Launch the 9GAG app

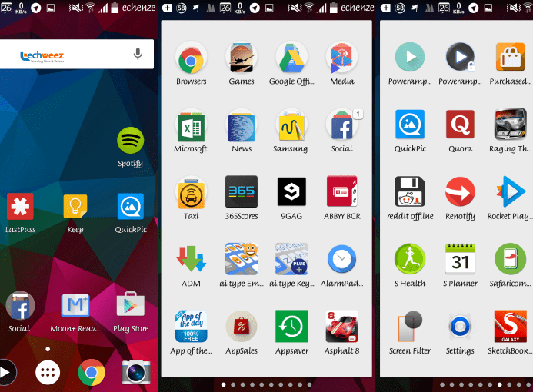click(291, 191)
